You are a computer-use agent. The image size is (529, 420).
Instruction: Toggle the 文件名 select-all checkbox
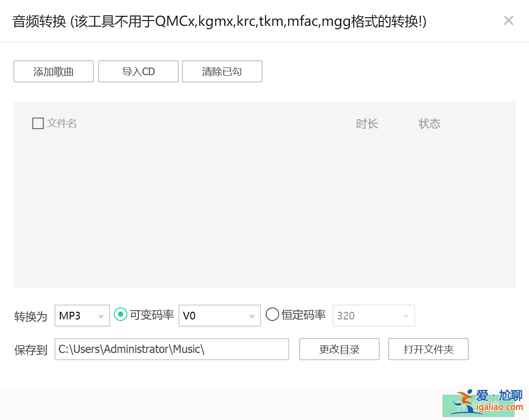[x=38, y=123]
